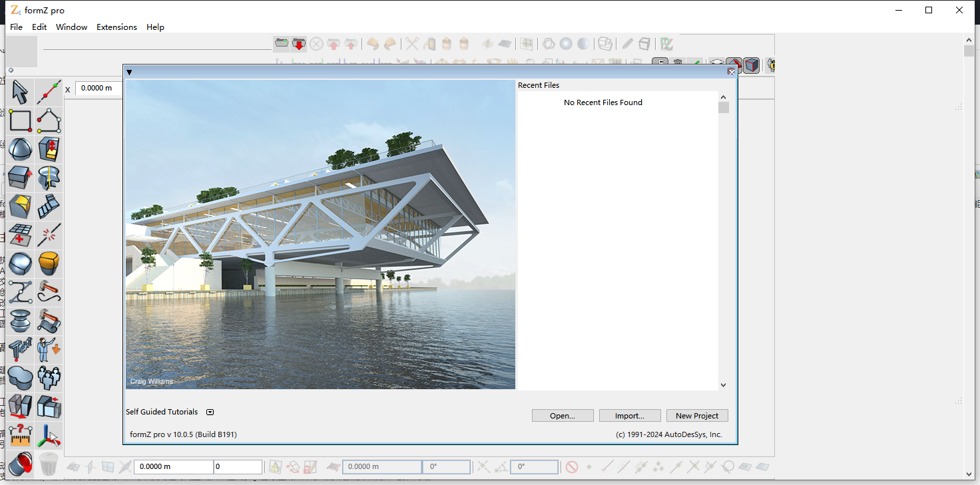This screenshot has width=980, height=485.
Task: Select the Rectangle drawing tool
Action: (x=20, y=120)
